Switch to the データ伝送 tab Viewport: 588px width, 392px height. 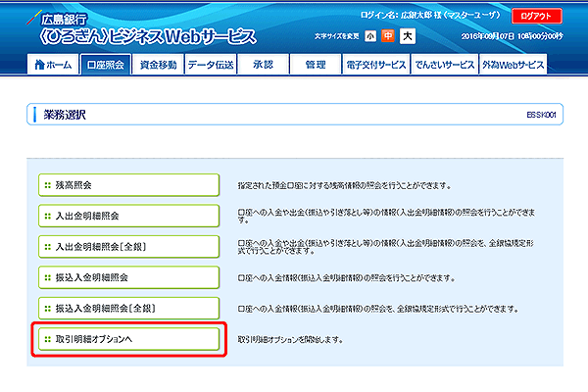pyautogui.click(x=211, y=65)
